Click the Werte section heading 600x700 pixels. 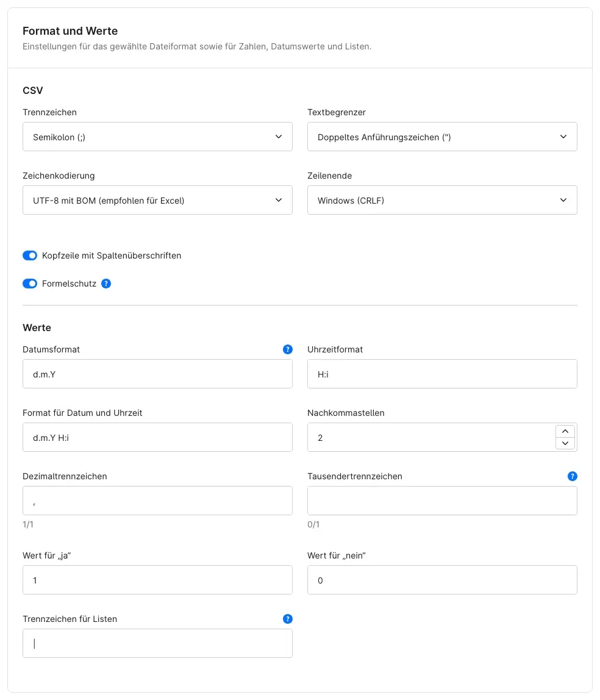(x=37, y=327)
